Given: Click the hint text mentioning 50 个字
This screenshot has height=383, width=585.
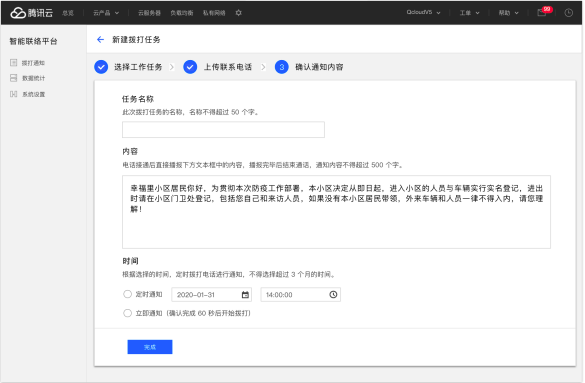Looking at the screenshot, I should click(191, 112).
